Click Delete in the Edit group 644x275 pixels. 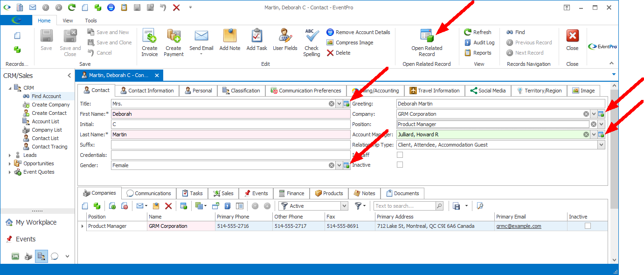tap(339, 53)
